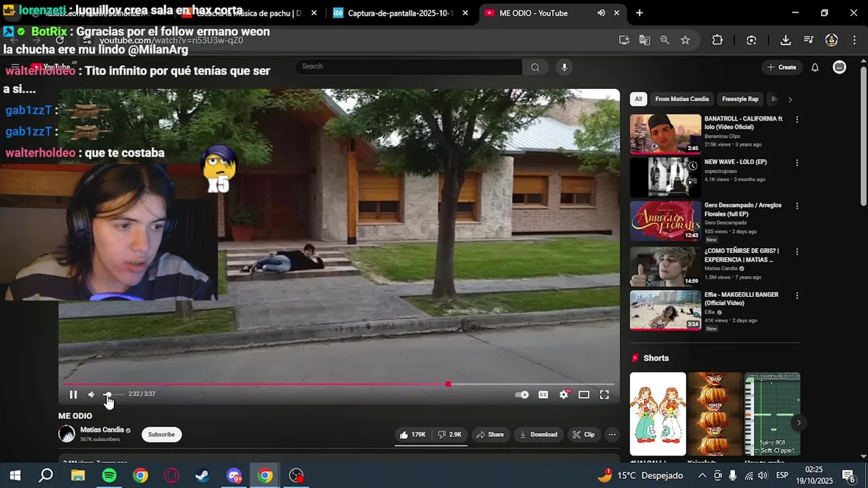Open Windows Start menu
868x488 pixels.
tap(15, 476)
